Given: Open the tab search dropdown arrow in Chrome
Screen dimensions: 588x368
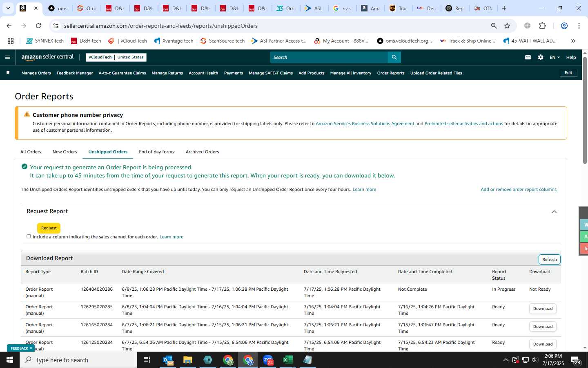Looking at the screenshot, I should [x=8, y=8].
